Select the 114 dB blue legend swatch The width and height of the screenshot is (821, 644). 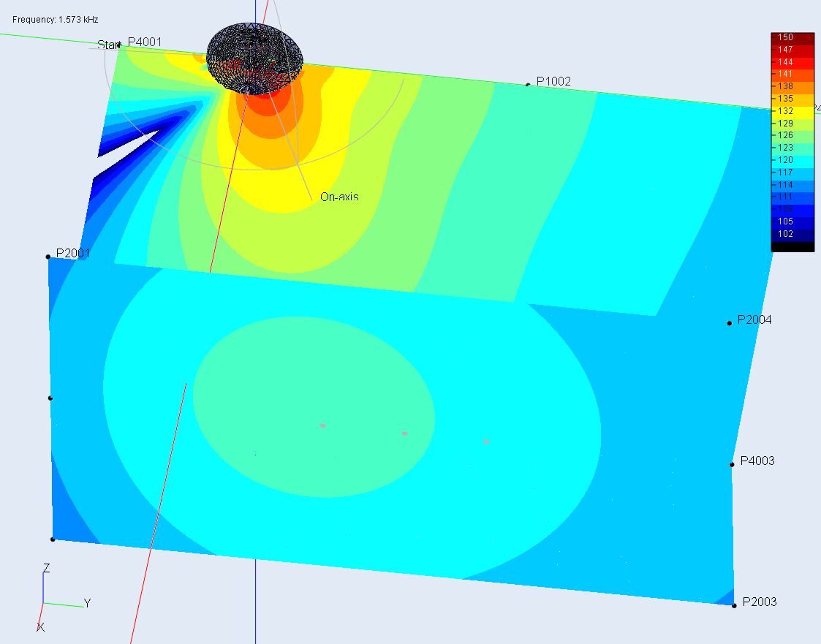point(792,185)
